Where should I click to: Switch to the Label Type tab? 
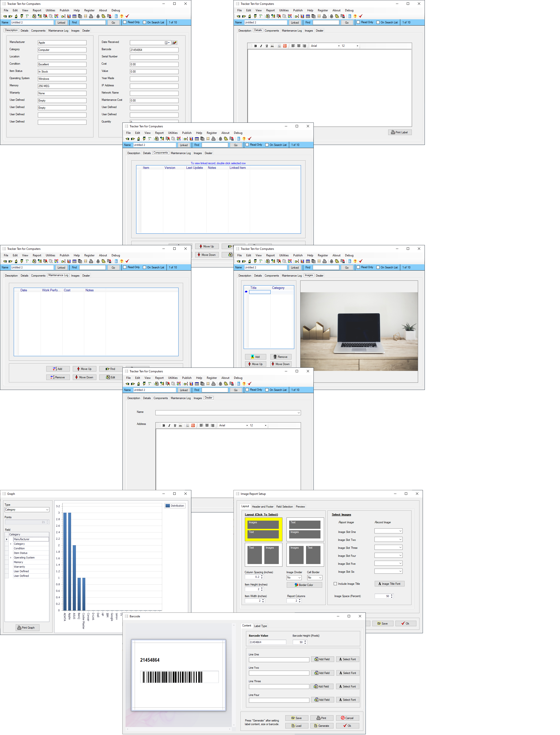[260, 626]
